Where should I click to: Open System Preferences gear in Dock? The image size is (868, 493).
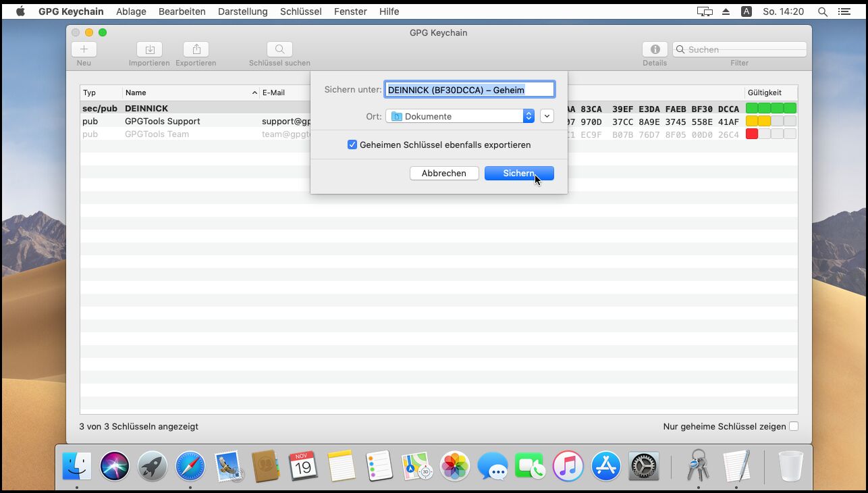click(643, 466)
